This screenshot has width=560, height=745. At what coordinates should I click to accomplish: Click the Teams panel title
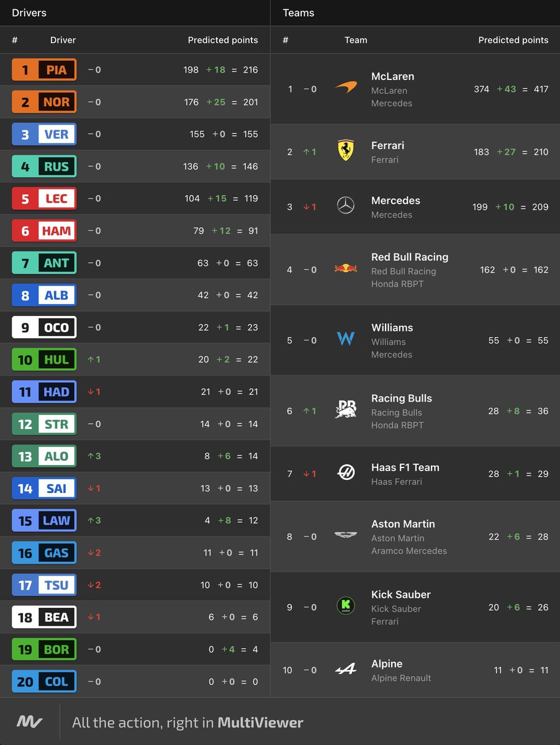(x=299, y=12)
